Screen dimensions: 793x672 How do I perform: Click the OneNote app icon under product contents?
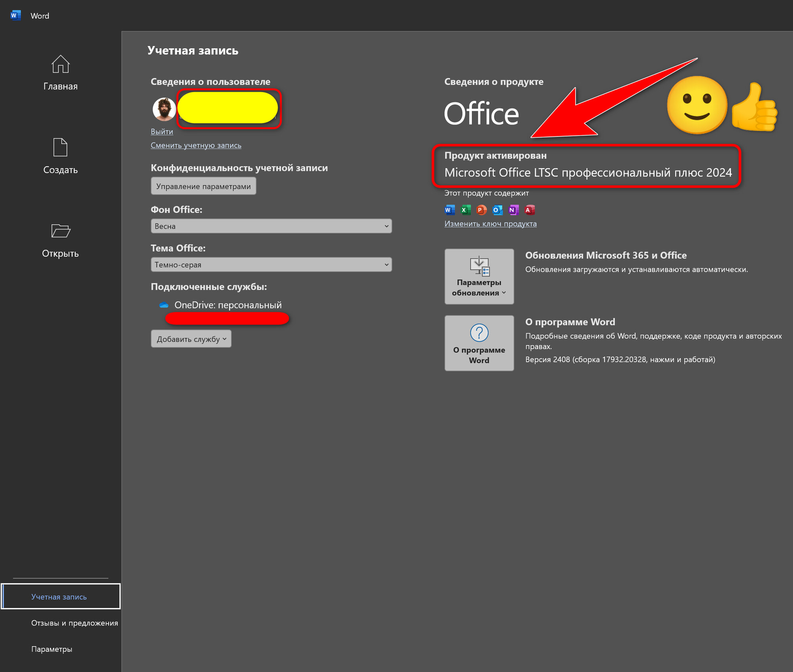point(513,210)
